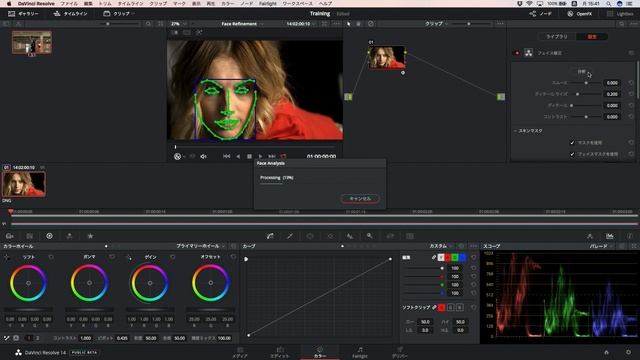640x360 pixels.
Task: Click the viewer play forward button
Action: coord(260,156)
